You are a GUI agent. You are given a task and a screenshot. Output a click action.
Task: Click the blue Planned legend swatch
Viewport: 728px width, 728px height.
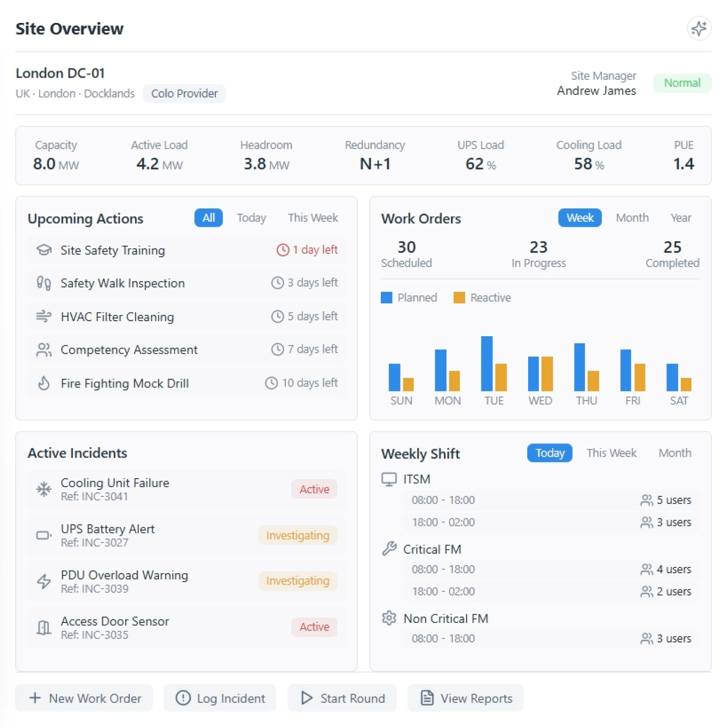[x=387, y=298]
